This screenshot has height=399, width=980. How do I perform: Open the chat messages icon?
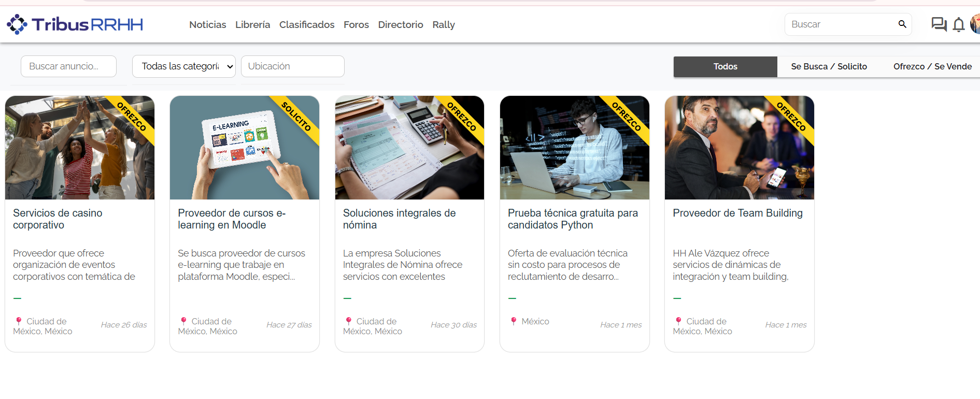click(x=939, y=24)
